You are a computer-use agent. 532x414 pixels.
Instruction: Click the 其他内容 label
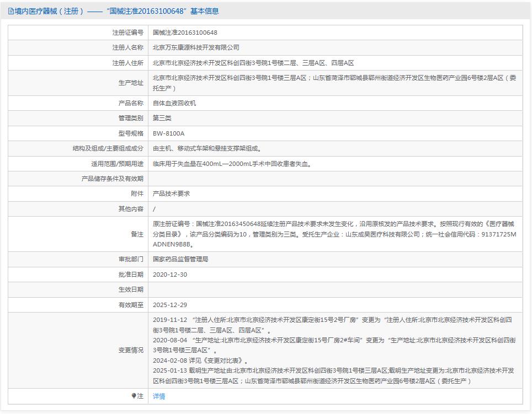[131, 209]
